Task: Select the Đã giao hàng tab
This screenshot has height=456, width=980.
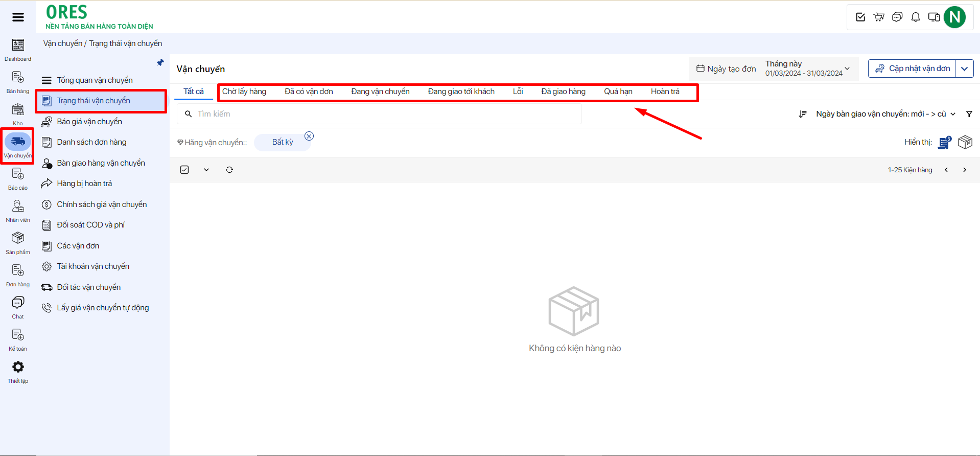Action: tap(563, 92)
